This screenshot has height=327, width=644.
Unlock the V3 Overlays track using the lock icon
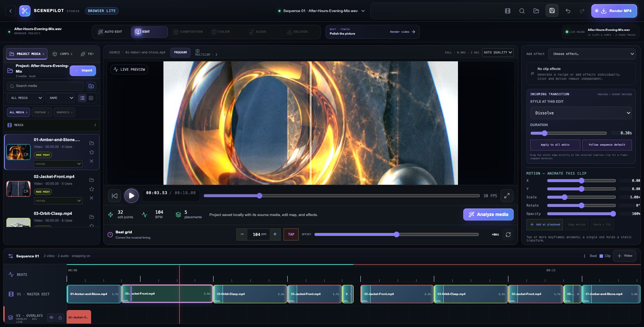pyautogui.click(x=60, y=318)
